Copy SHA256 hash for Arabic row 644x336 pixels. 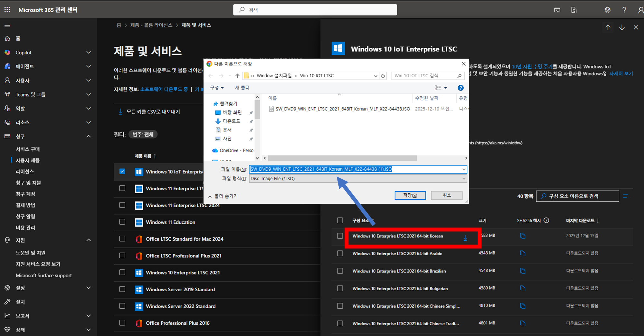click(523, 253)
